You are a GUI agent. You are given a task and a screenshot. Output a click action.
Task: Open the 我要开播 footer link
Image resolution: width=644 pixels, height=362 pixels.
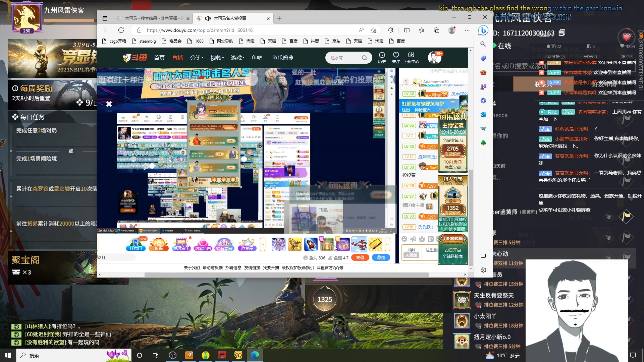[x=271, y=267]
